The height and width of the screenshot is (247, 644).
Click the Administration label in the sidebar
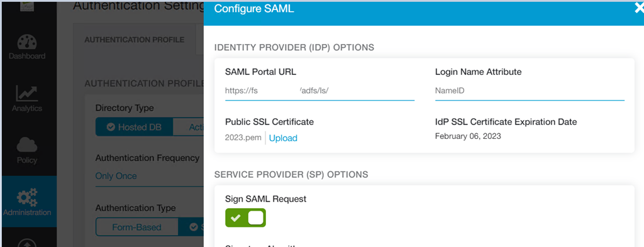27,212
